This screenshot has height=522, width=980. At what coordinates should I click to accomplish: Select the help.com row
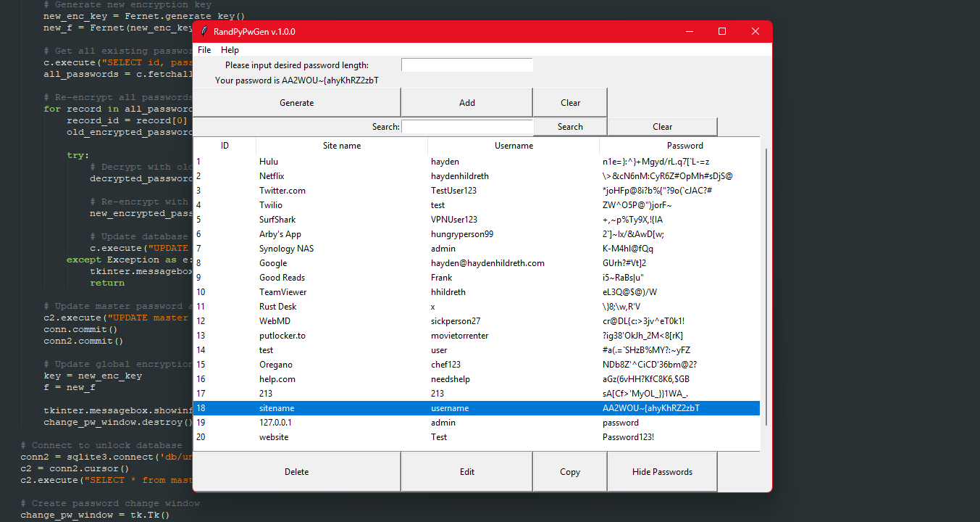click(477, 379)
